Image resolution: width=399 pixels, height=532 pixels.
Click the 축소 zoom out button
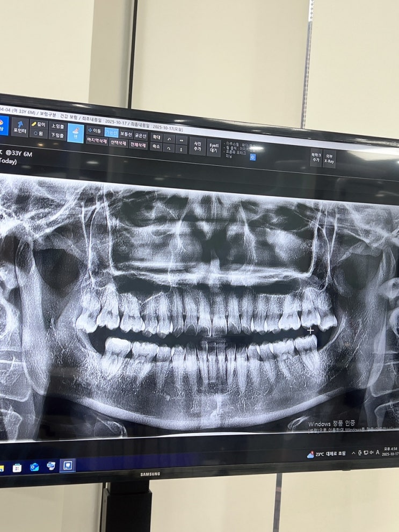pos(156,146)
